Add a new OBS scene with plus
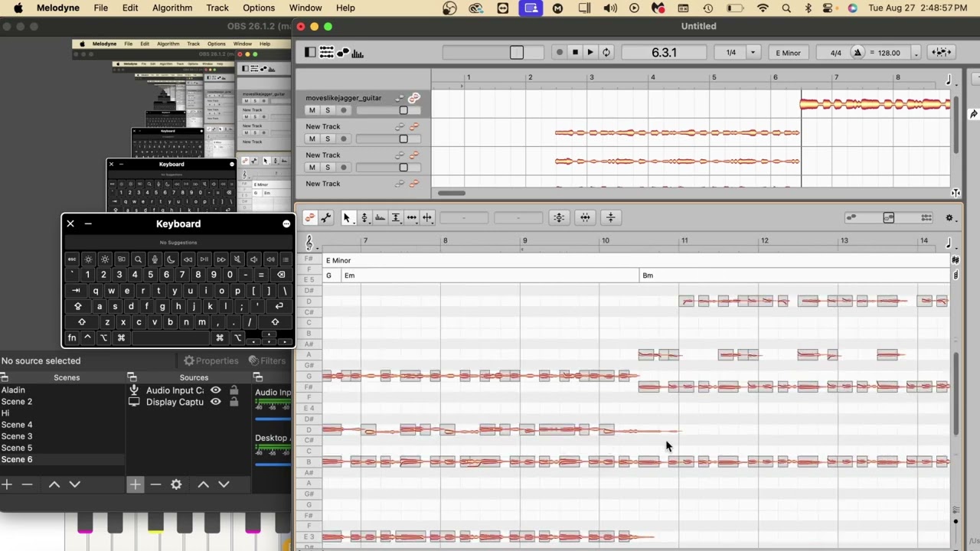The width and height of the screenshot is (980, 551). (x=7, y=484)
